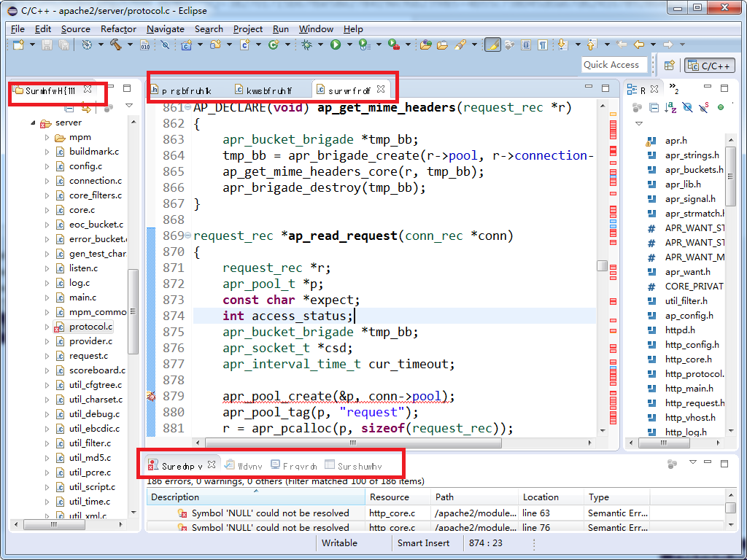Viewport: 747px width, 560px height.
Task: Click the New wizard toolbar icon
Action: (x=18, y=44)
